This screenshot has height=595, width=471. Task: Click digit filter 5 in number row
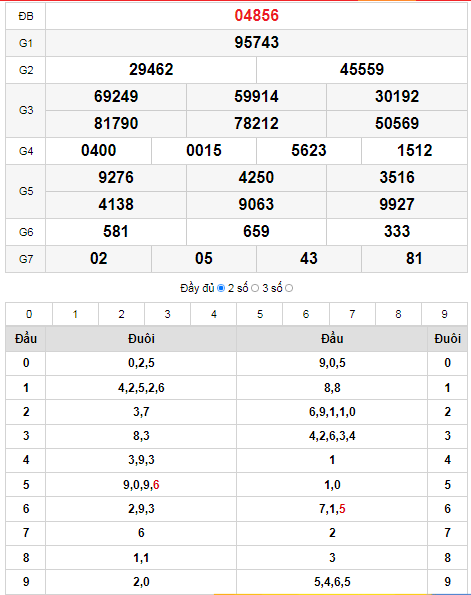pos(260,314)
